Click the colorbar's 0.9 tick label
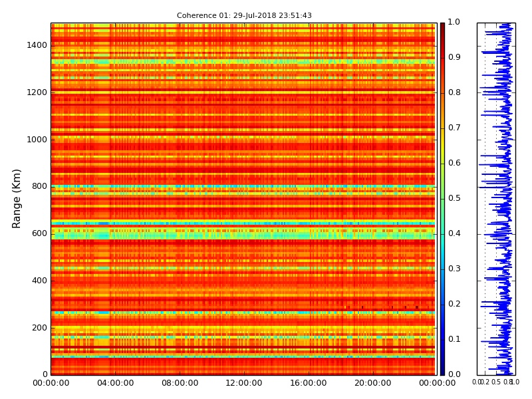This screenshot has height=399, width=532. 454,57
